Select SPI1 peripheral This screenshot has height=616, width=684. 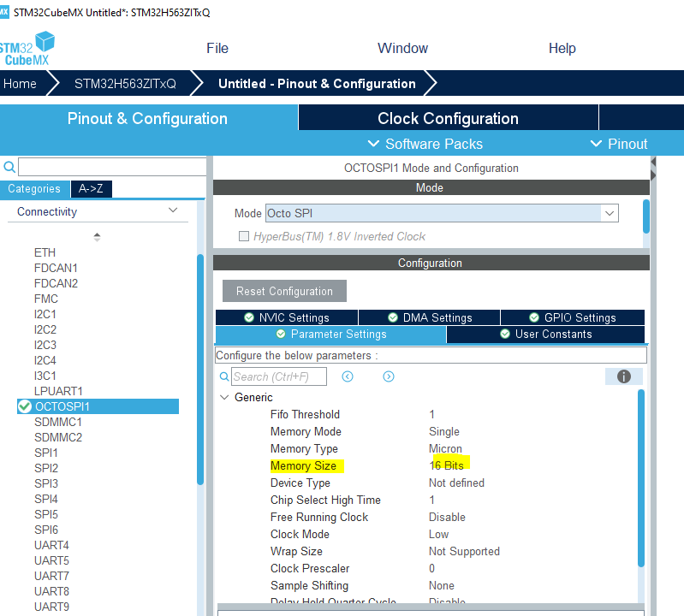click(46, 453)
